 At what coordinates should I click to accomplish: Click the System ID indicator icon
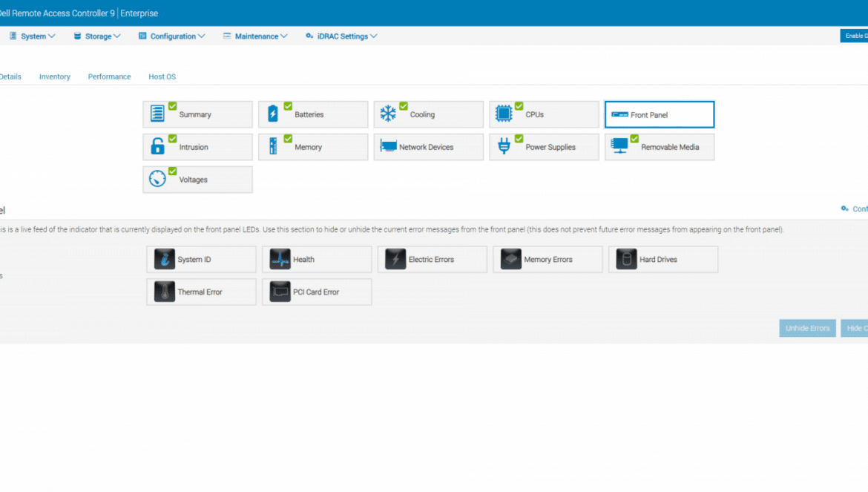coord(165,259)
